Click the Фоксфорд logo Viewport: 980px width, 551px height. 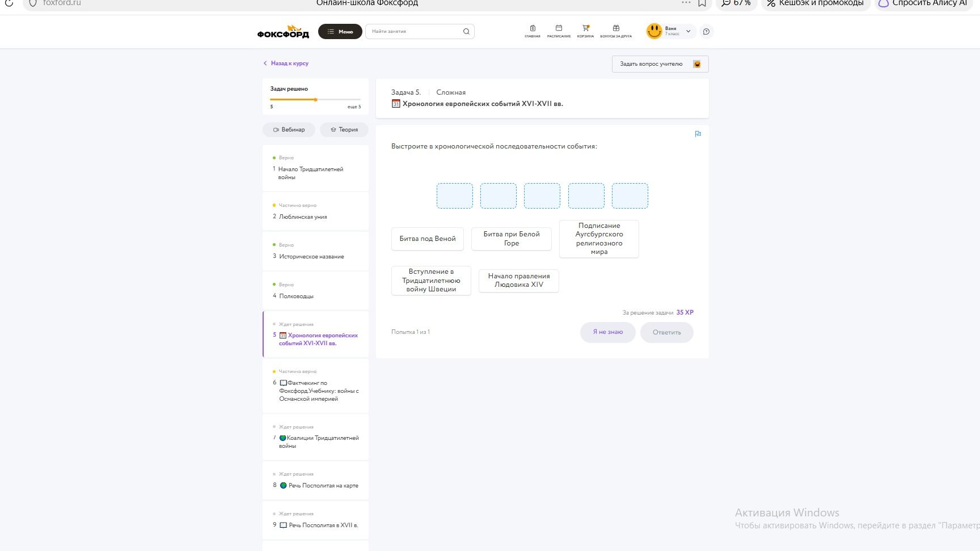(283, 32)
